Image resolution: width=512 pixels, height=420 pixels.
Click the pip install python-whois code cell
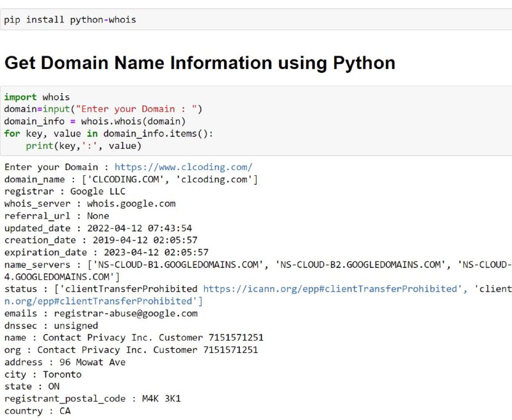(256, 20)
